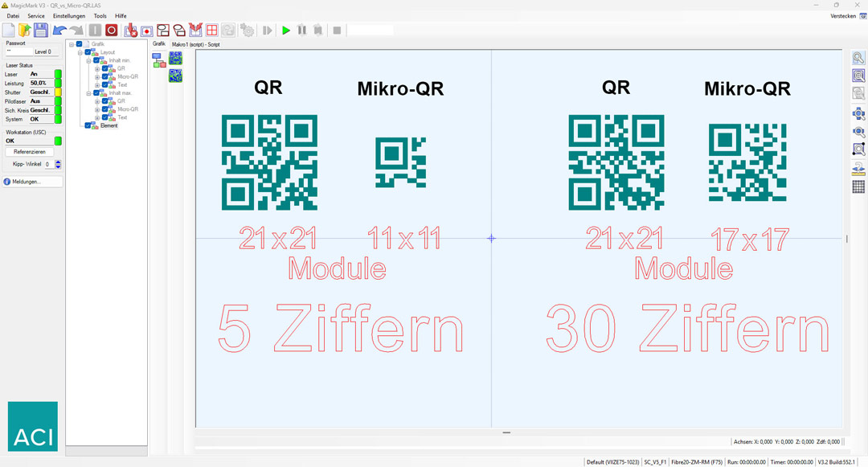Stop with the gray square button
Screen dimensions: 868x467
coord(337,30)
